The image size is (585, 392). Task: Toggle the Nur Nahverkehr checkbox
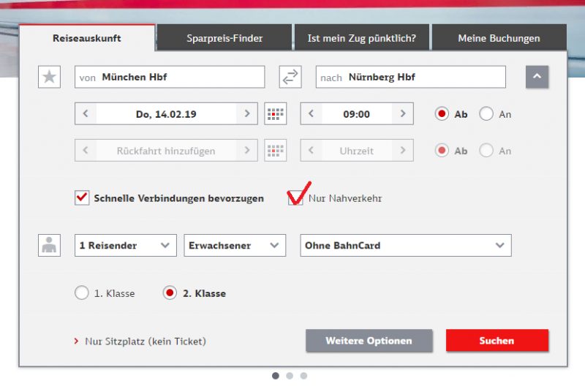click(295, 198)
